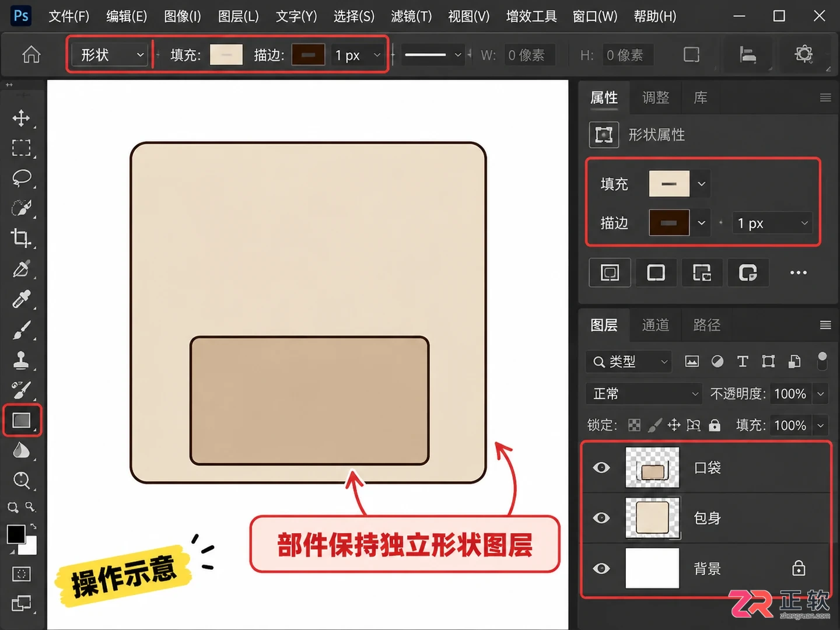Toggle lock transparent pixels
The height and width of the screenshot is (630, 840).
click(x=634, y=425)
